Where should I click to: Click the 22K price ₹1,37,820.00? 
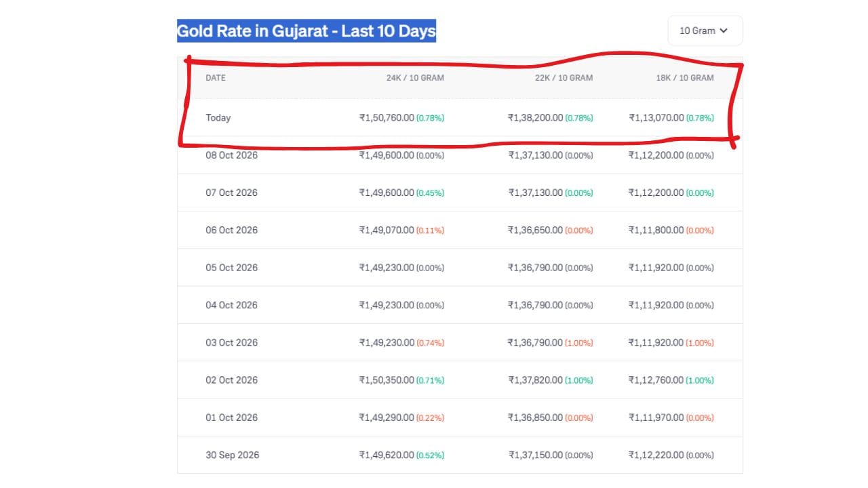tap(535, 380)
